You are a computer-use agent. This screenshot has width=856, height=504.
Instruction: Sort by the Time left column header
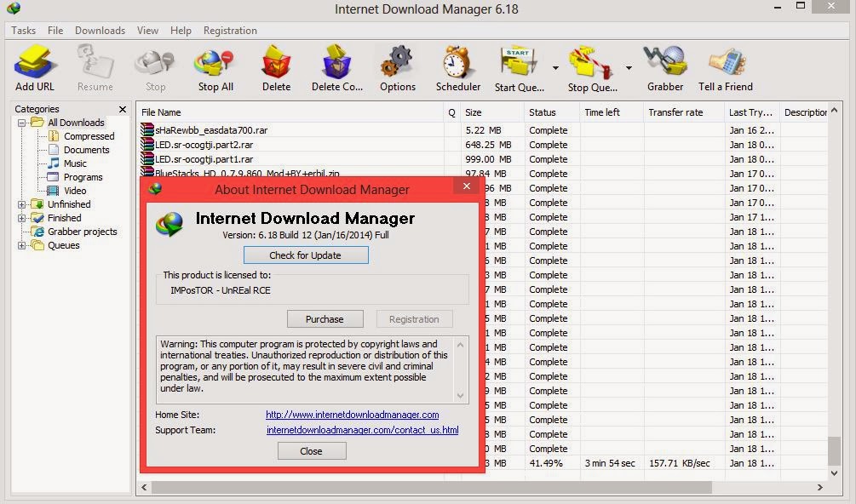click(612, 112)
